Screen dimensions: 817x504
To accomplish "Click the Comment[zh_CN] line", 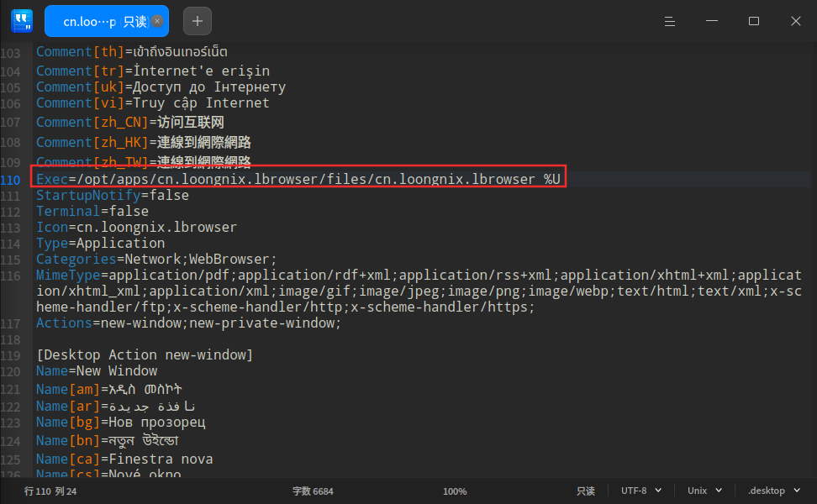I will tap(130, 123).
